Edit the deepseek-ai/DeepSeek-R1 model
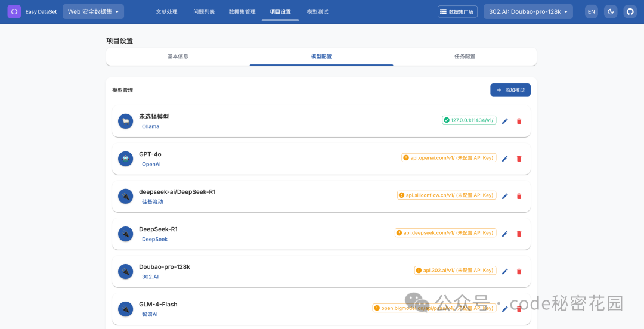Image resolution: width=644 pixels, height=329 pixels. tap(505, 196)
